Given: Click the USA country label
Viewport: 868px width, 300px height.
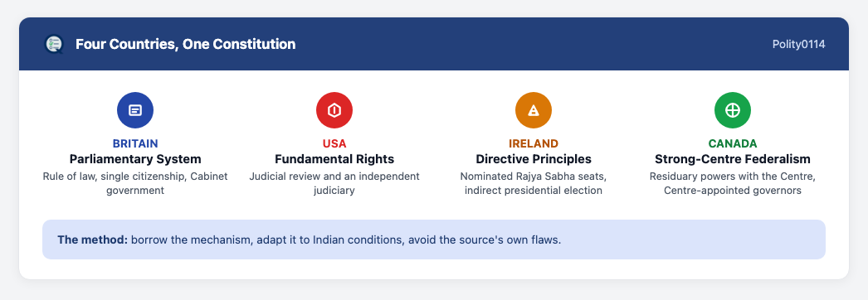Looking at the screenshot, I should 334,143.
